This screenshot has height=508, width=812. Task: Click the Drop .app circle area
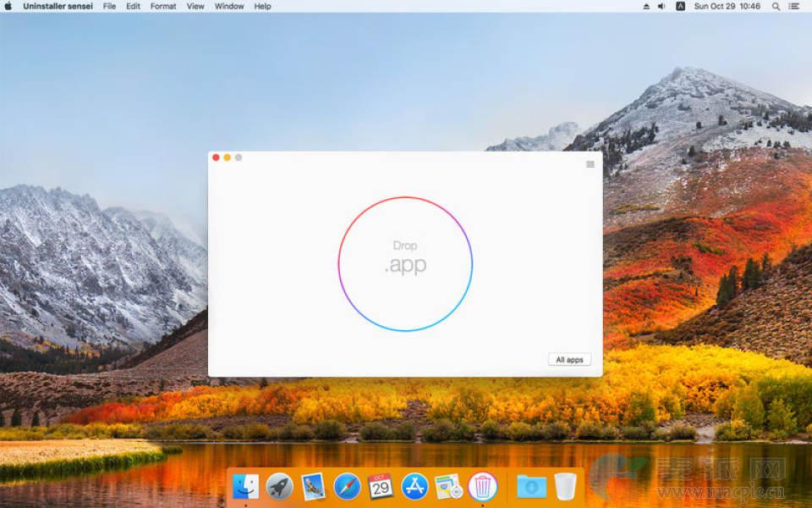point(405,263)
